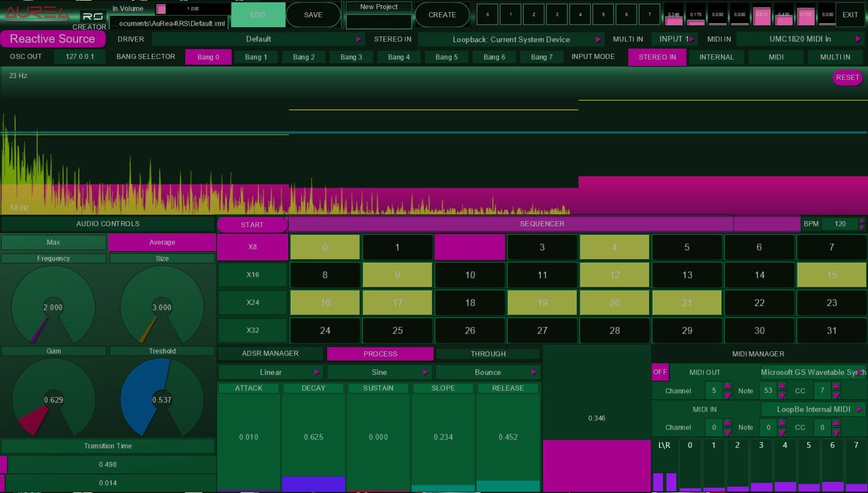The height and width of the screenshot is (493, 868).
Task: Switch input mode to INTERNAL
Action: [716, 57]
